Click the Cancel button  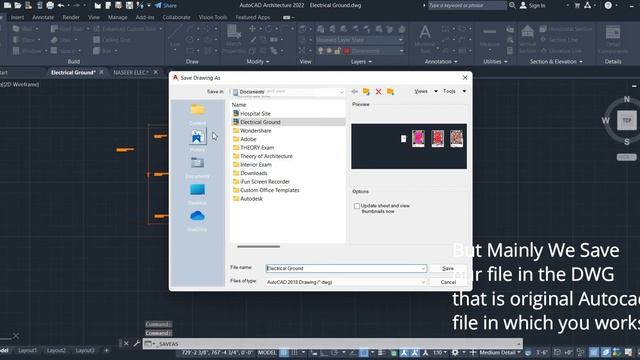coord(448,282)
